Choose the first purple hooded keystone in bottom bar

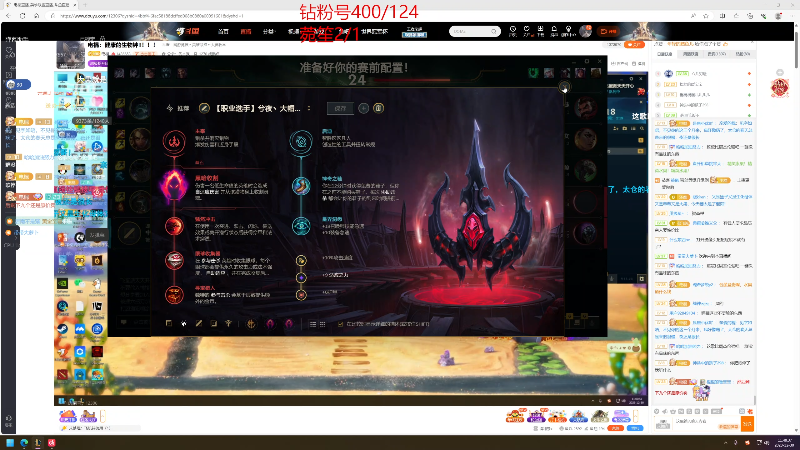pos(270,323)
